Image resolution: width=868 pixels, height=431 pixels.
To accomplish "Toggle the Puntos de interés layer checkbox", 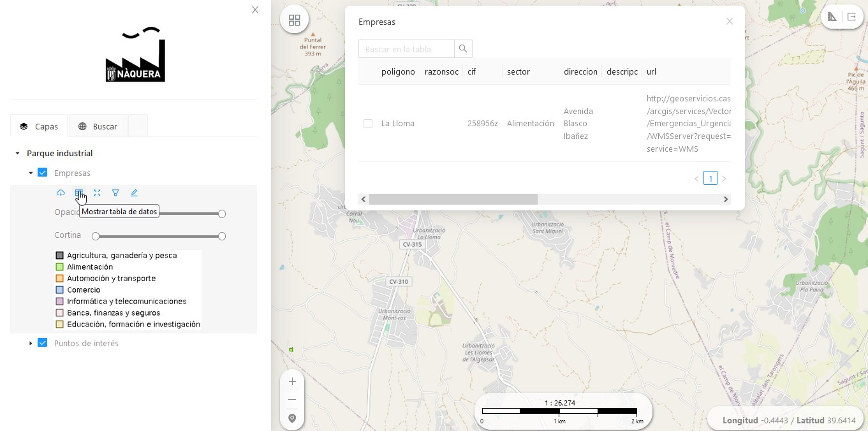I will (x=43, y=343).
